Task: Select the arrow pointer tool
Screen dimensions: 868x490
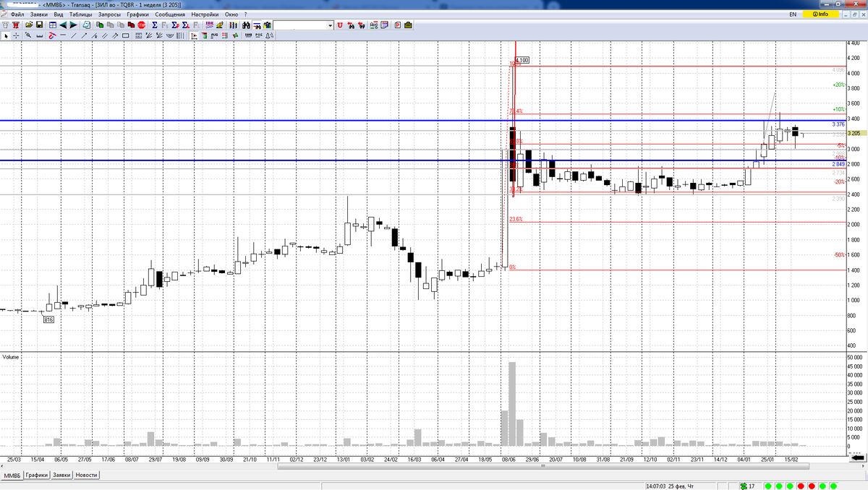Action: (x=6, y=35)
